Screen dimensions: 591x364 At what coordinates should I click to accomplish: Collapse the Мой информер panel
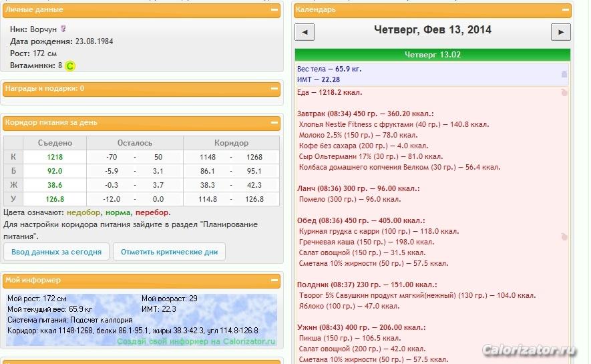274,280
